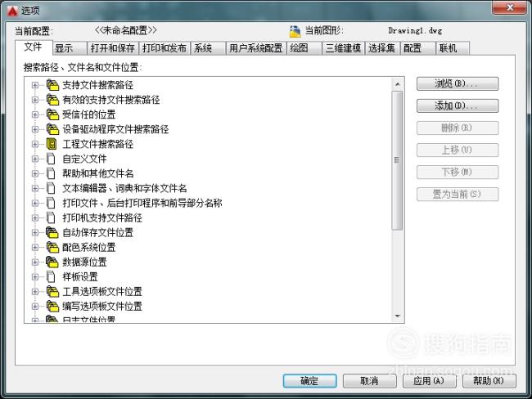Click folder icon beside 自动保存文件位置
This screenshot has width=532, height=399.
click(52, 232)
